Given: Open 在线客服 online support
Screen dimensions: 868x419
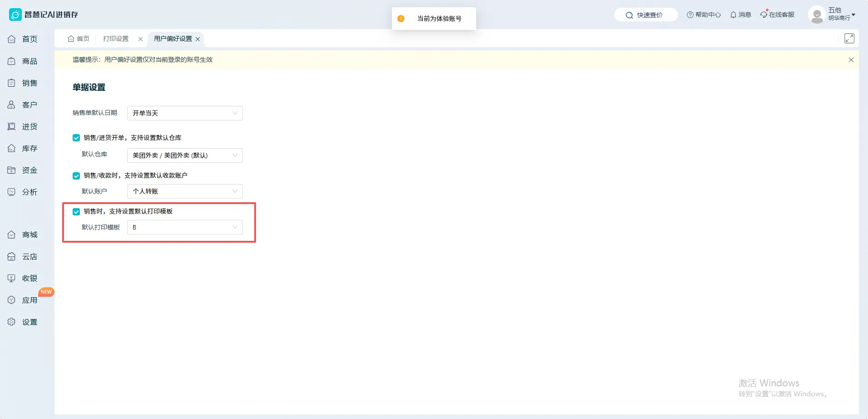Looking at the screenshot, I should [778, 15].
